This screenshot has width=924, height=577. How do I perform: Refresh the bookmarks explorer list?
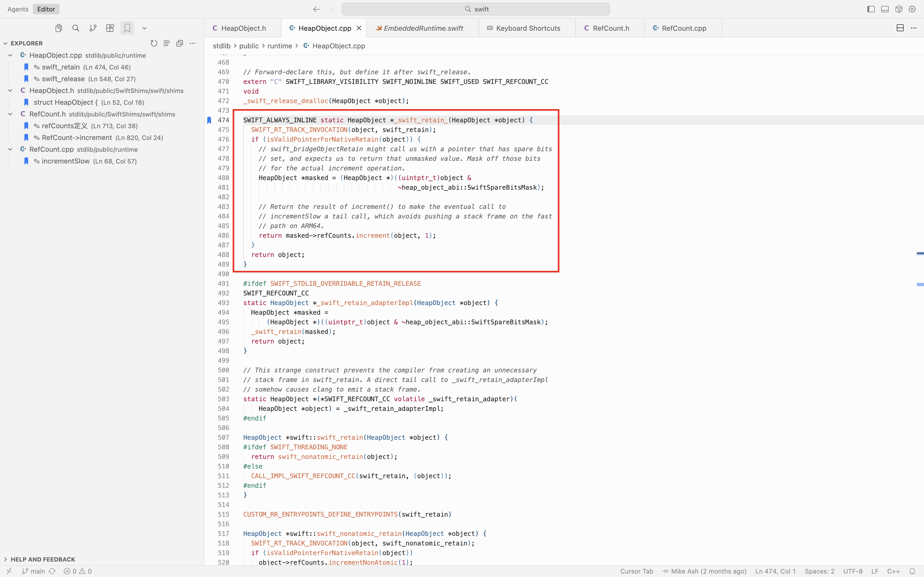tap(154, 44)
